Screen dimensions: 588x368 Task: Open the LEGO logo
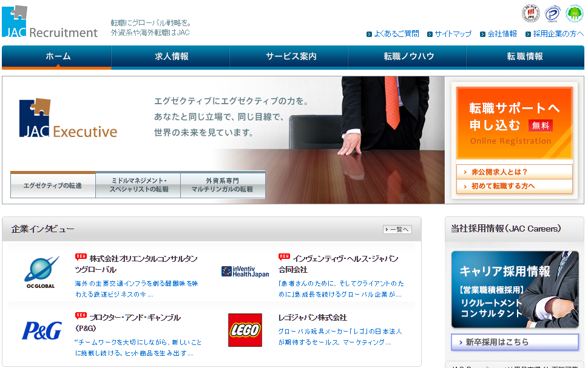[245, 330]
